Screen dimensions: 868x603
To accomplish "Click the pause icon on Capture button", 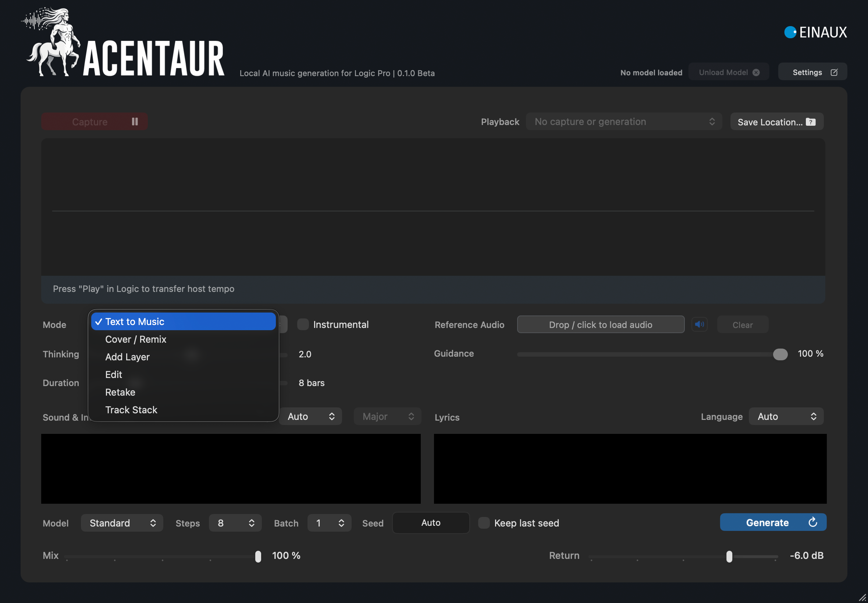I will click(x=135, y=121).
